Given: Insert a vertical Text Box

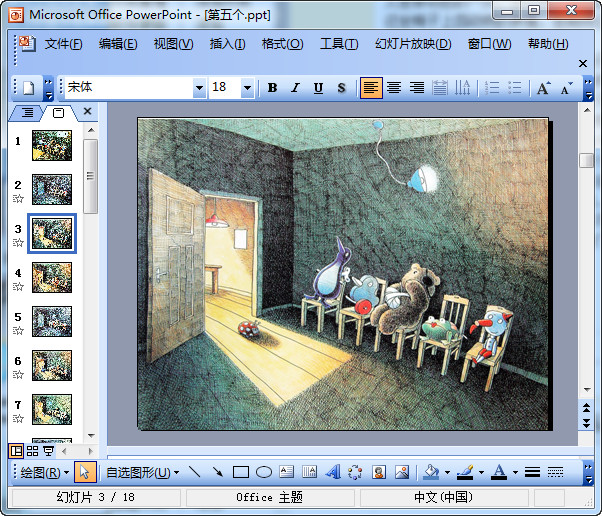Looking at the screenshot, I should click(x=309, y=473).
